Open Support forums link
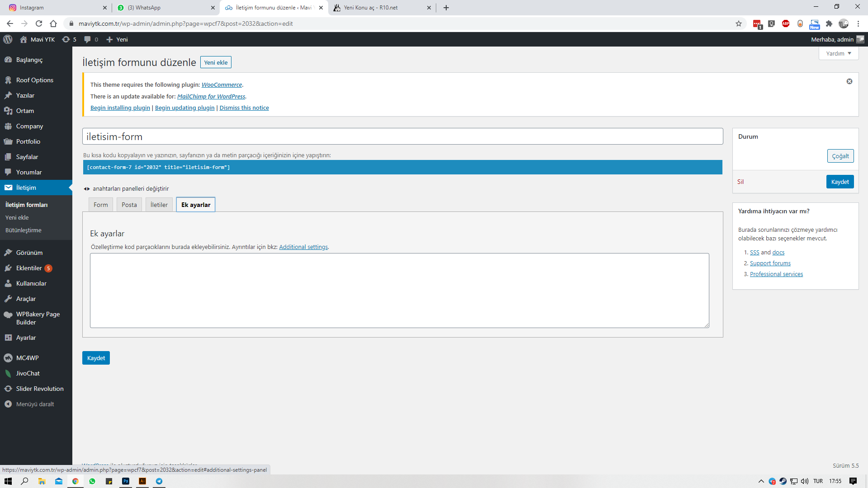Viewport: 868px width, 488px height. (x=770, y=263)
